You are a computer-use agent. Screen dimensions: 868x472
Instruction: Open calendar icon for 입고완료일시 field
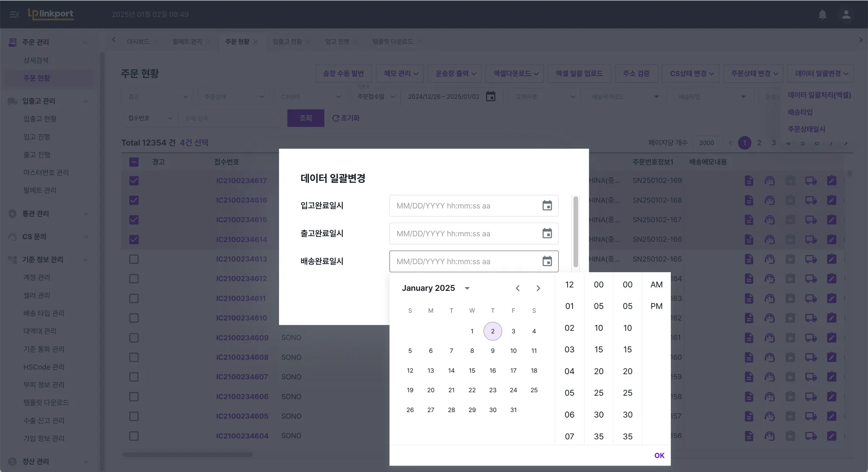(x=547, y=206)
